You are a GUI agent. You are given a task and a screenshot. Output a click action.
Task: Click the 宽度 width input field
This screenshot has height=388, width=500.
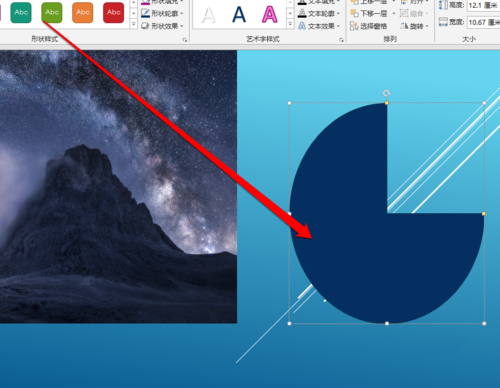[x=483, y=22]
